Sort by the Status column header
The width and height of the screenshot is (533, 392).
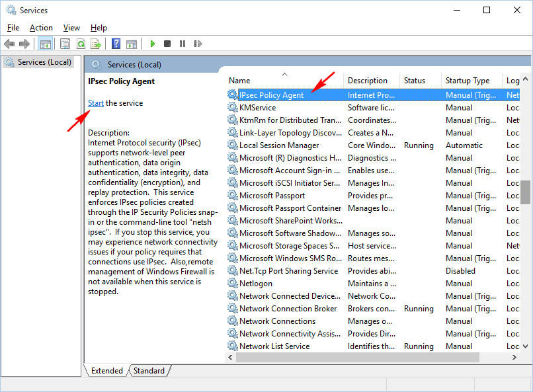[415, 81]
